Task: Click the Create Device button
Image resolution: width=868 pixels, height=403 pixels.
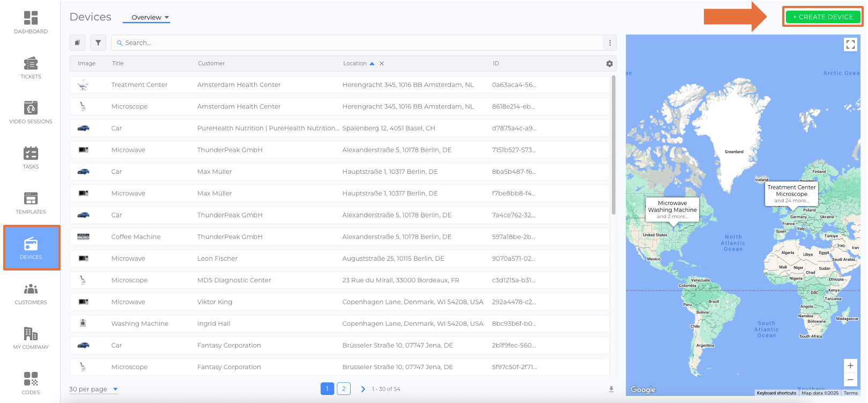Action: 822,17
